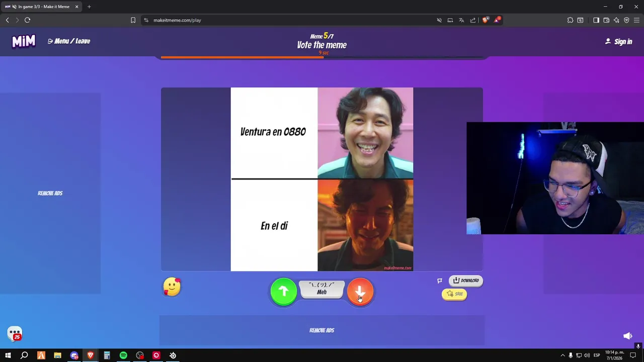Go to the MiM home logo
The width and height of the screenshot is (644, 362).
[x=24, y=41]
